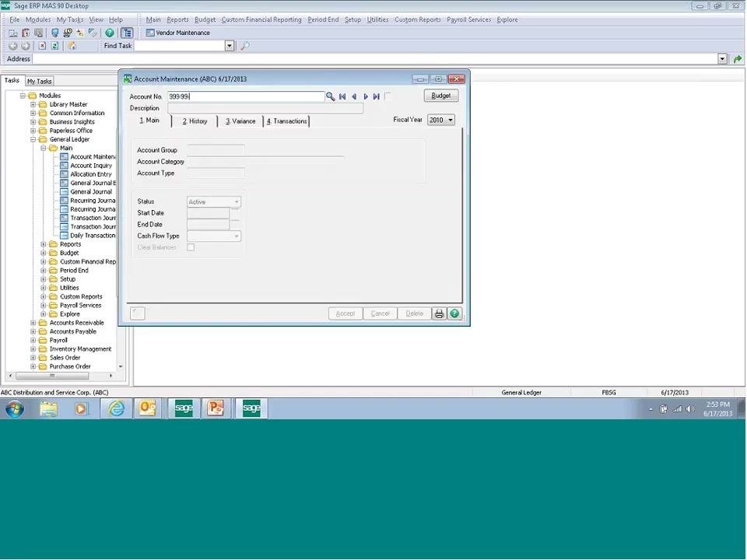Open Allocation Entry in the tree
Image resolution: width=747 pixels, height=560 pixels.
pyautogui.click(x=91, y=174)
